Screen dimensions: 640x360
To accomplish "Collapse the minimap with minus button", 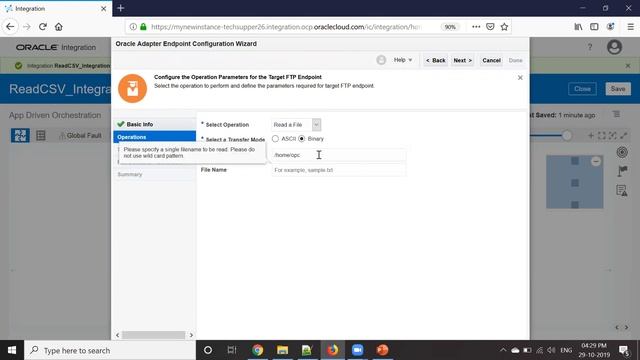I will 596,161.
